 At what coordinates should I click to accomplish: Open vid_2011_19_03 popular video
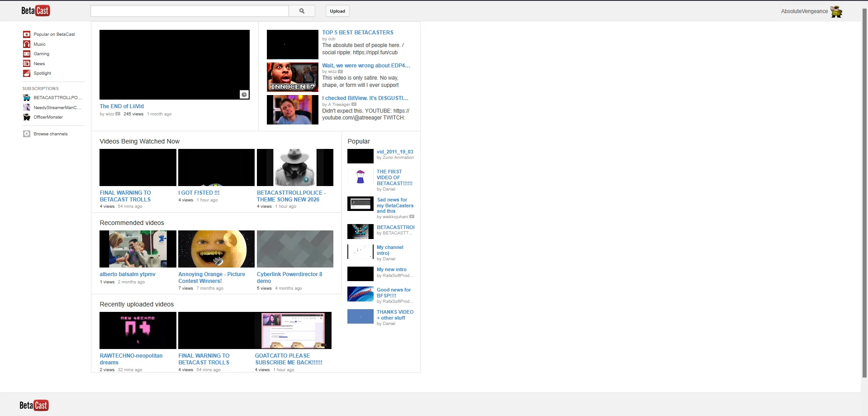[x=395, y=152]
